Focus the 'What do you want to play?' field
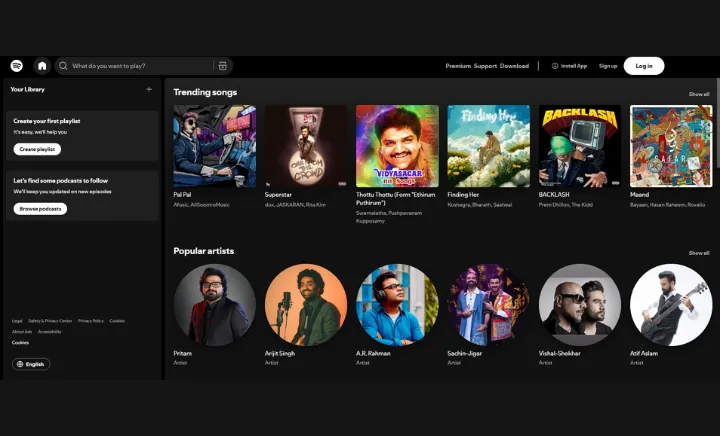 pyautogui.click(x=143, y=66)
